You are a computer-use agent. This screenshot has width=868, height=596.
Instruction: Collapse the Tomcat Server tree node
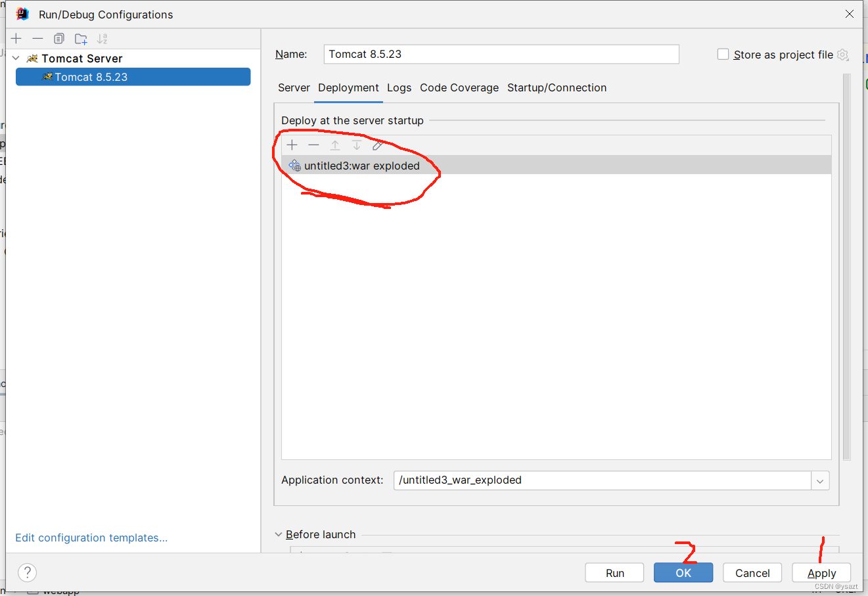pyautogui.click(x=16, y=58)
